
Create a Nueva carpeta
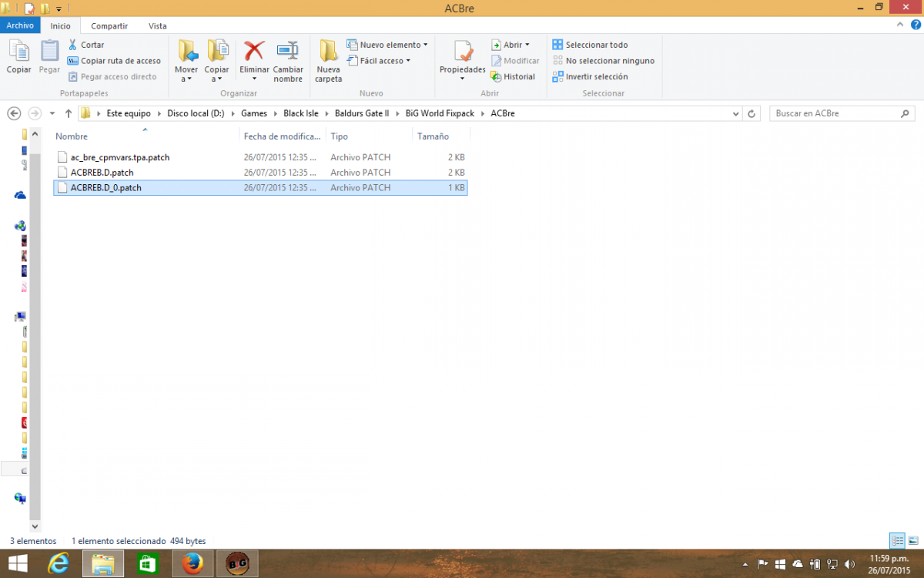(329, 62)
